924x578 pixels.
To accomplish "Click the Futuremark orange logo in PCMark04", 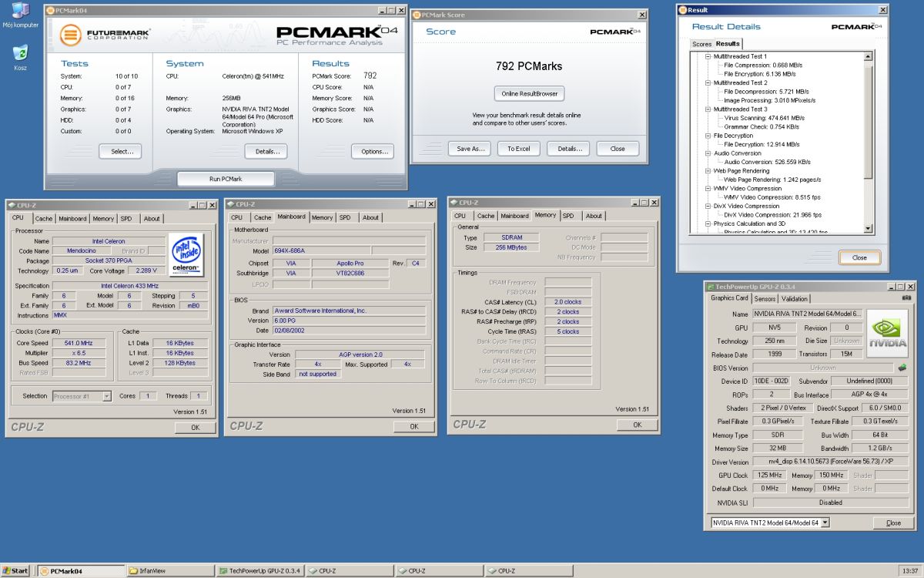I will [x=71, y=35].
